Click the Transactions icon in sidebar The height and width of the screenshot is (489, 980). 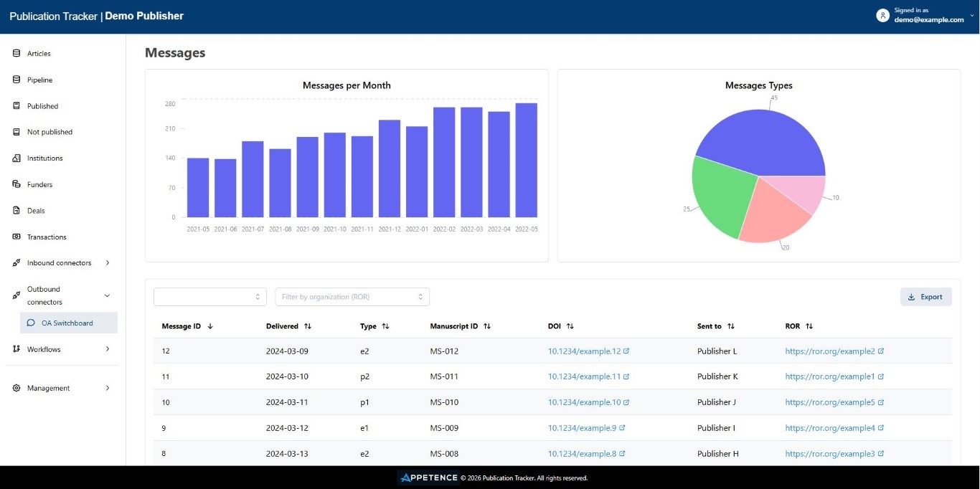click(x=17, y=237)
